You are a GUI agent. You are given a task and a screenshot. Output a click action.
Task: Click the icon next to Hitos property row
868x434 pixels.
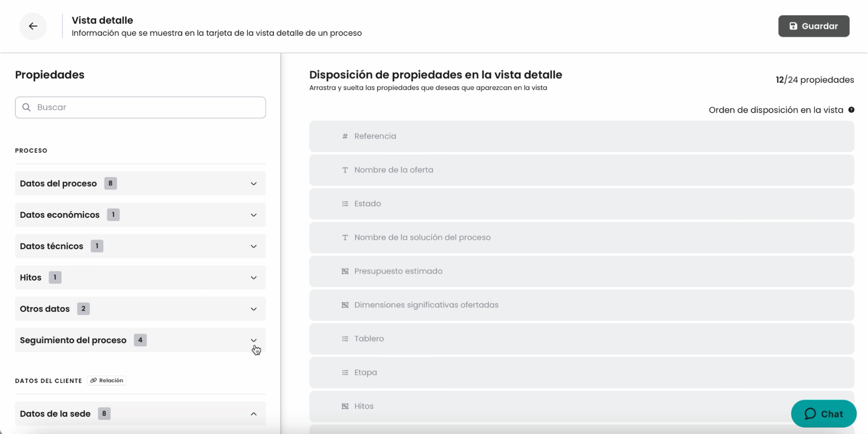point(345,406)
